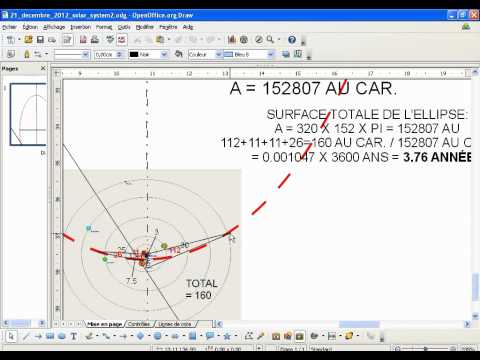
Task: Expand the Curve tool dropdown arrow
Action: pos(97,336)
